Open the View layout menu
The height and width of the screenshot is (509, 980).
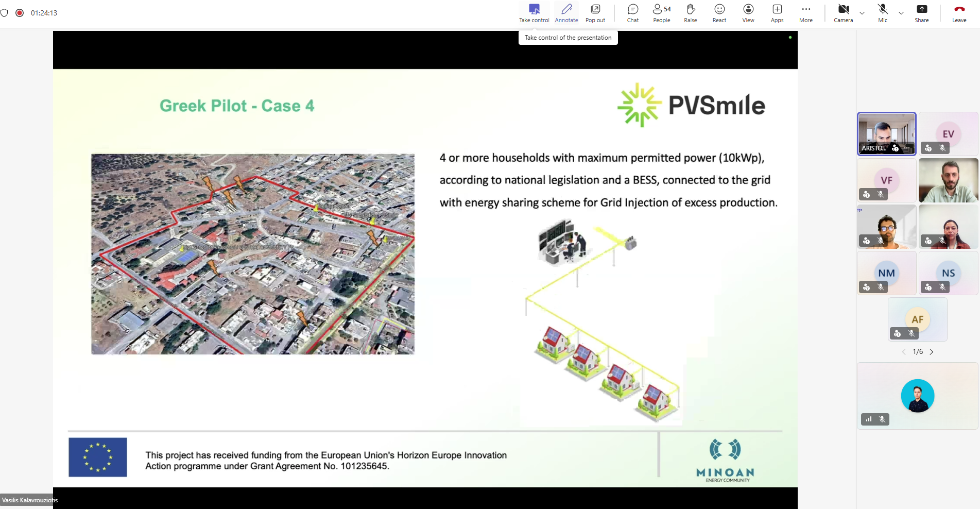click(748, 13)
